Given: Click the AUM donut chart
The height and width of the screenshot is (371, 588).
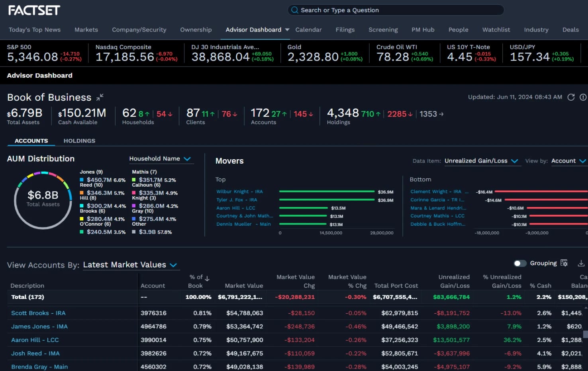Looking at the screenshot, I should (x=43, y=200).
